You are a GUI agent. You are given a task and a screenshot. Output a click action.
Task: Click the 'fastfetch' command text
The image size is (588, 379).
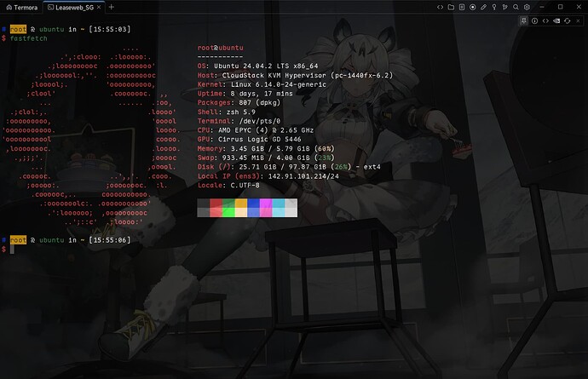(28, 38)
